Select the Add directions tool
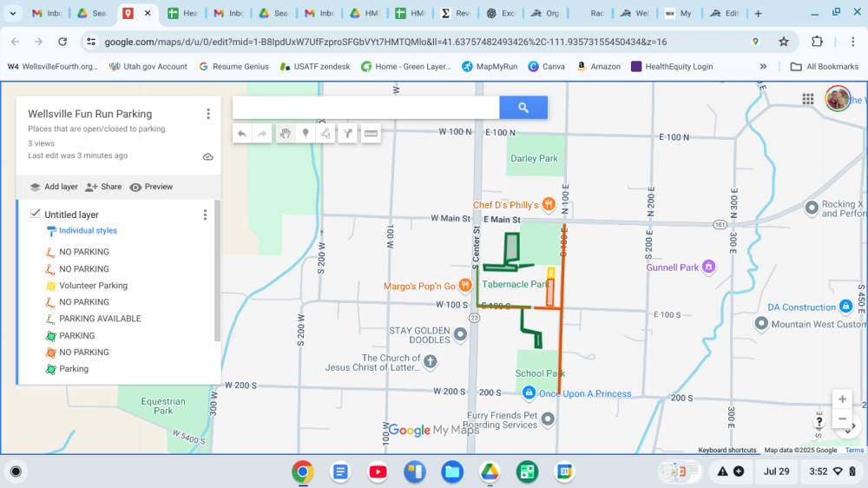The image size is (868, 488). coord(348,134)
